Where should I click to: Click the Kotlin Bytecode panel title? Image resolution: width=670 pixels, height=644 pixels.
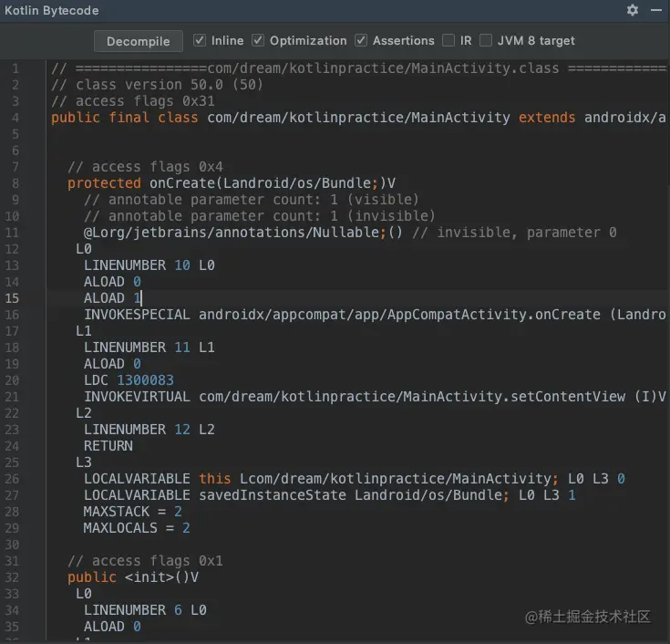pyautogui.click(x=52, y=10)
